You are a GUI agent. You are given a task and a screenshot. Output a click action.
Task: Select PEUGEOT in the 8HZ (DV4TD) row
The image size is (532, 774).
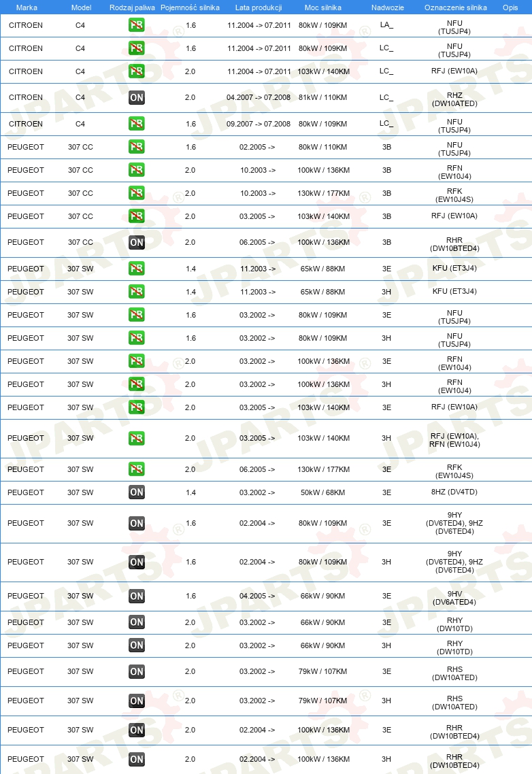(x=26, y=492)
